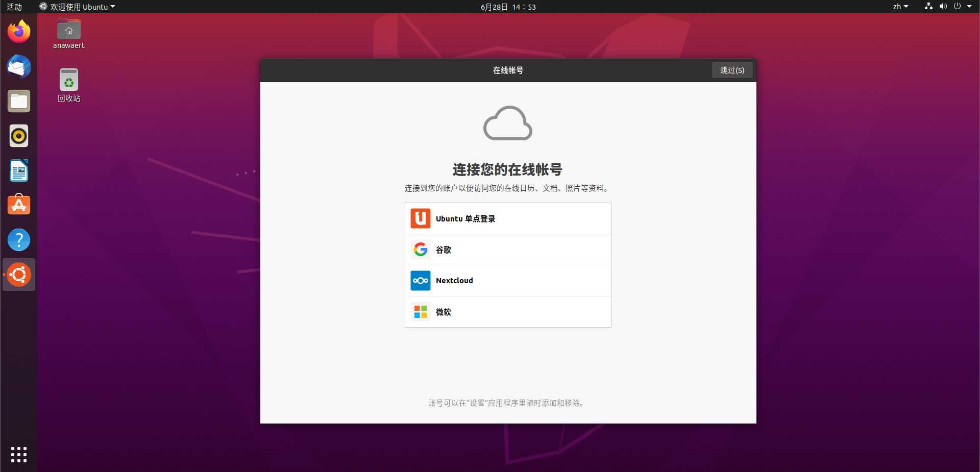This screenshot has height=472, width=980.
Task: Open Firefox from the dock
Action: 19,32
